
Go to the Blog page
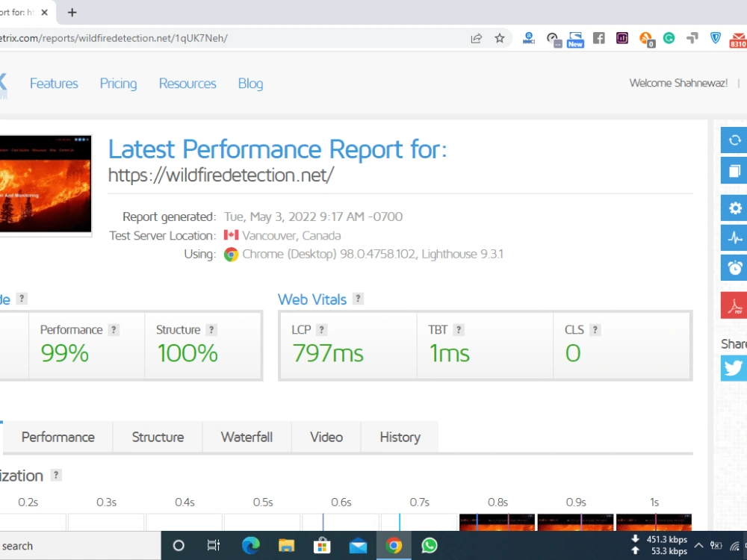click(x=250, y=84)
